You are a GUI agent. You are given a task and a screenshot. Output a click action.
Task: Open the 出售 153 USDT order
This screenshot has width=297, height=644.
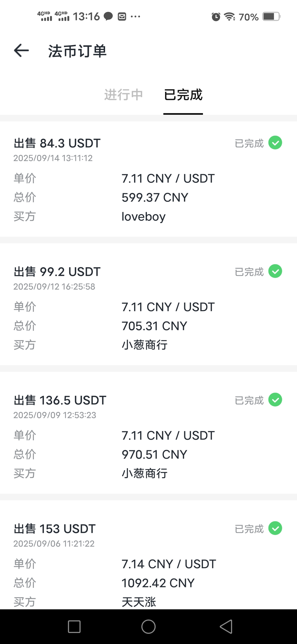click(x=55, y=529)
